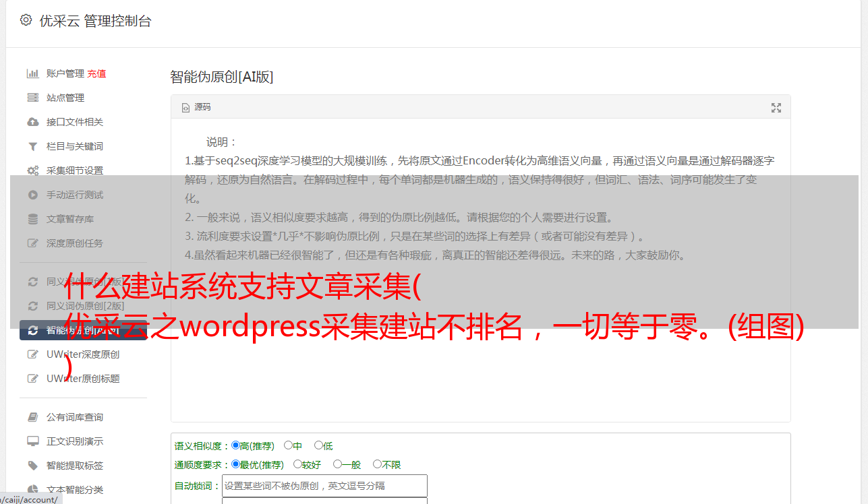Select 低 for 语义相似度
Image resolution: width=868 pixels, height=504 pixels.
318,445
